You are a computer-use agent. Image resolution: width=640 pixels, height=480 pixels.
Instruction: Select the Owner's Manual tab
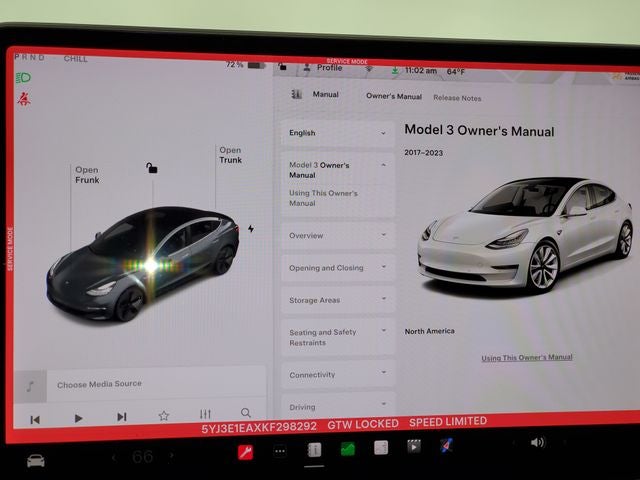pos(393,97)
